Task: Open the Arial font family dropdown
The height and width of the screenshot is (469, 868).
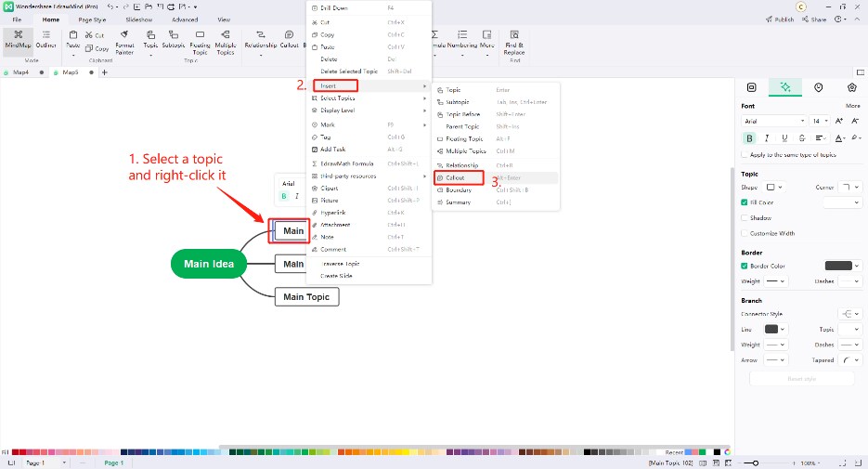Action: point(774,121)
